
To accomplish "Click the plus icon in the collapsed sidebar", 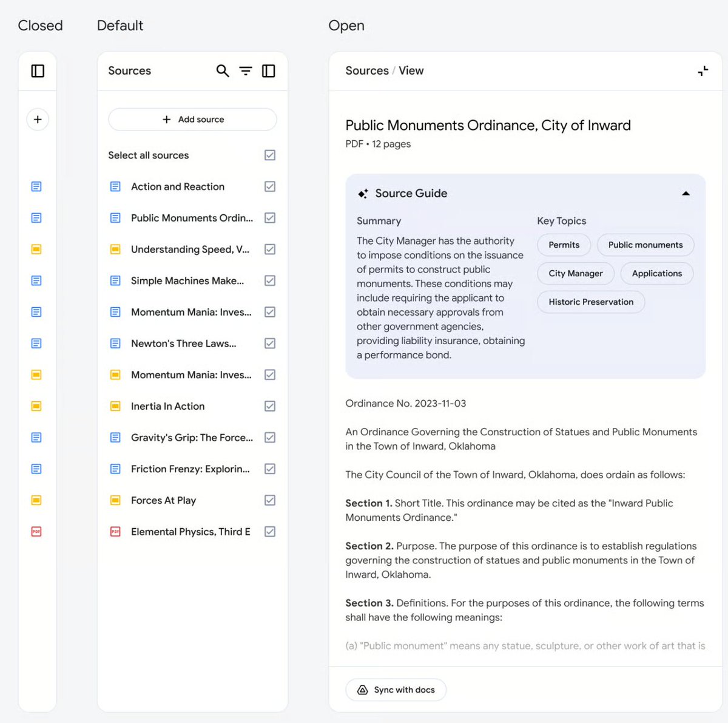I will click(37, 120).
